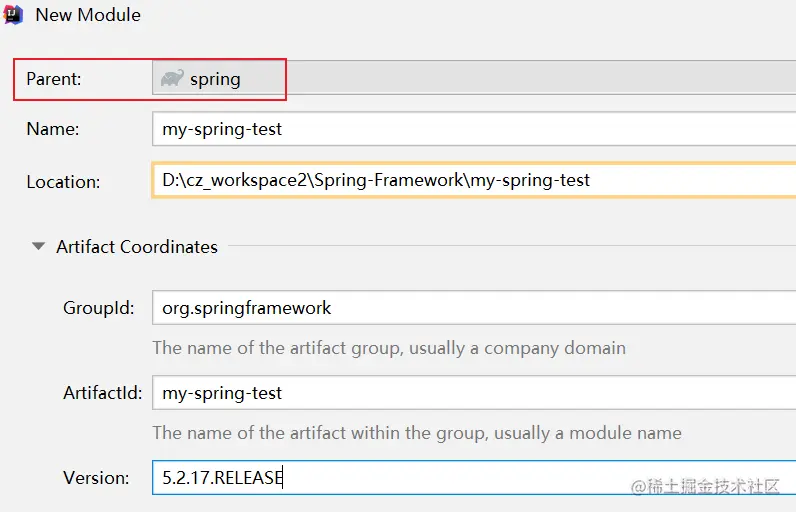Image resolution: width=796 pixels, height=512 pixels.
Task: Click the Artifact Coordinates section heading
Action: (137, 246)
